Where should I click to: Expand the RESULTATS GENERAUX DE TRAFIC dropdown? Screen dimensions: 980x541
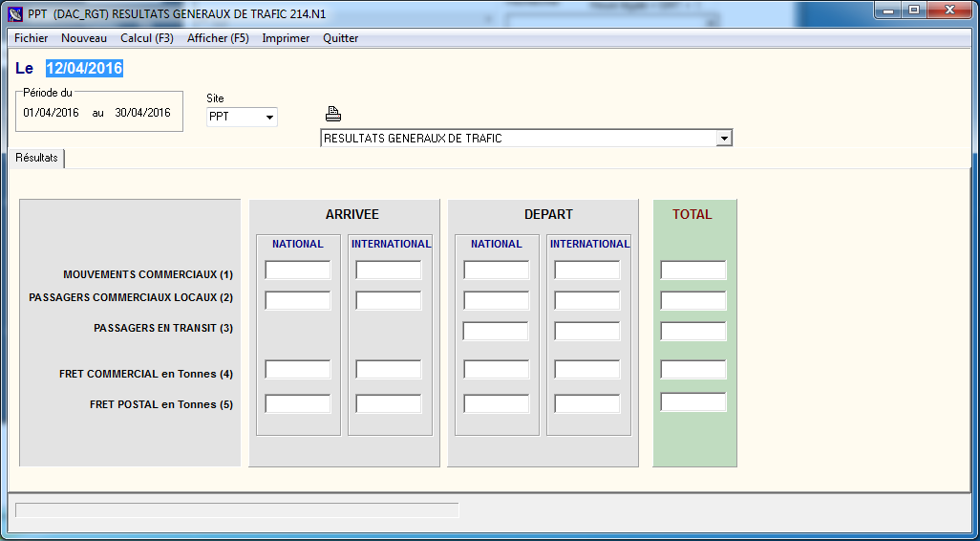pos(724,139)
